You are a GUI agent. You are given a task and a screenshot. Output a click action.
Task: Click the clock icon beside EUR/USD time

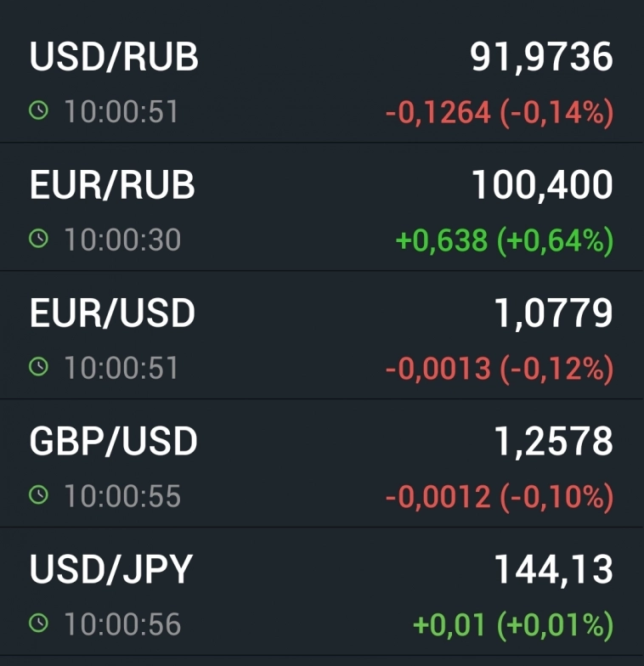tap(38, 366)
